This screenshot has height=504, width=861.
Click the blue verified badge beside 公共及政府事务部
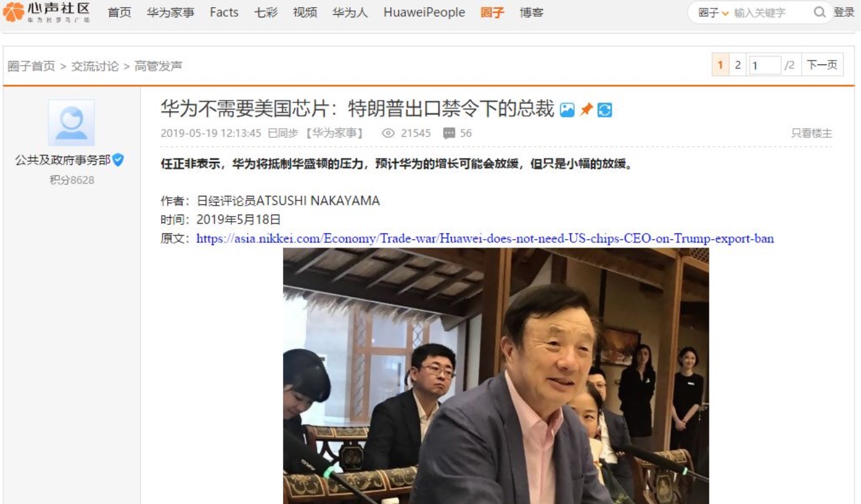point(118,160)
